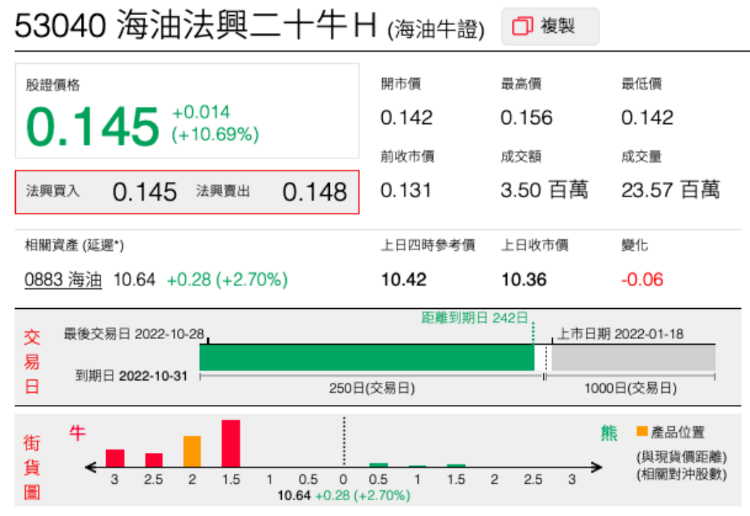Click the orange 產品位置 legend swatch
The height and width of the screenshot is (516, 750).
click(x=642, y=431)
